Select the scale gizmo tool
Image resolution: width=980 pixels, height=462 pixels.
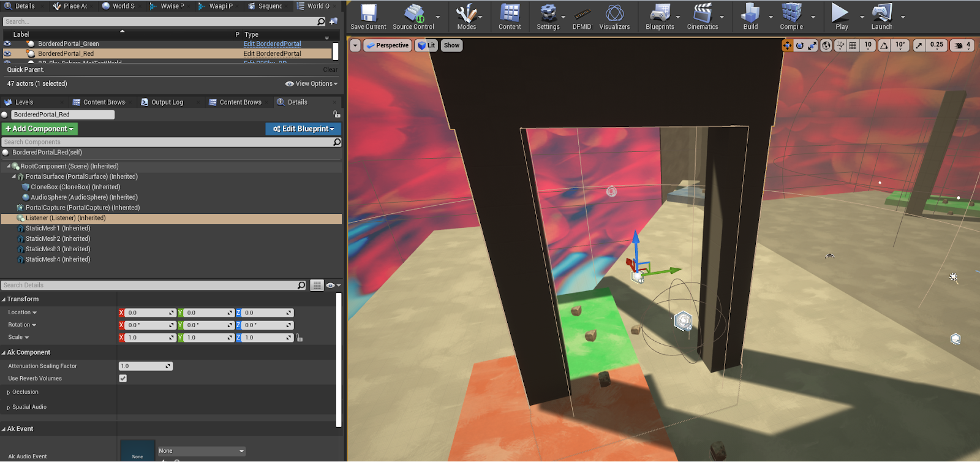812,45
